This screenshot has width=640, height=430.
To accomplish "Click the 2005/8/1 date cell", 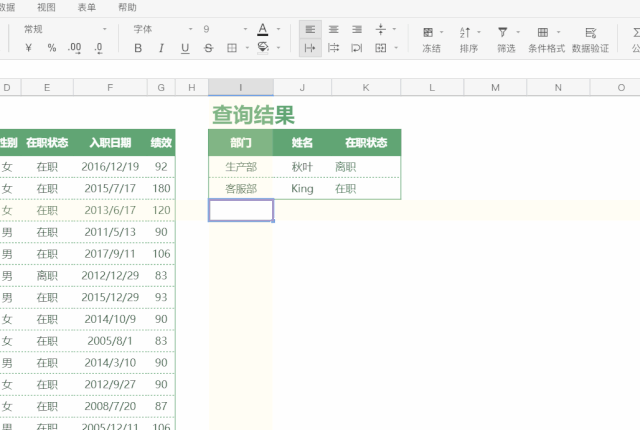I will (110, 341).
